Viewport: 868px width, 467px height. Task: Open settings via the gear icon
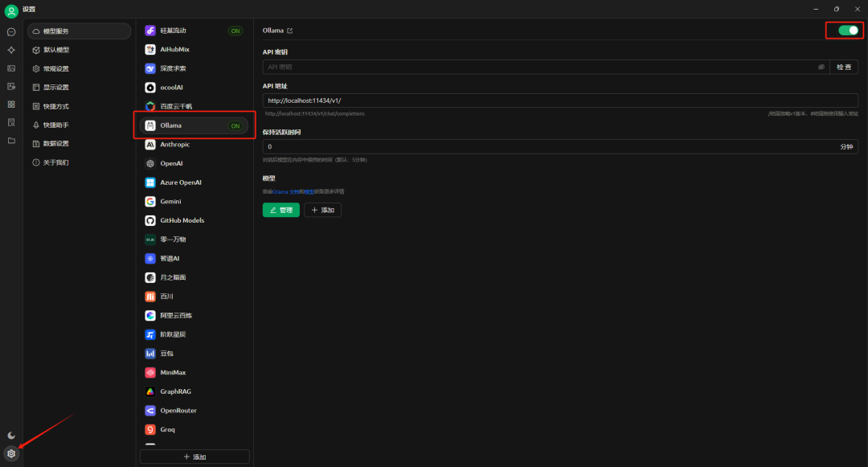(11, 453)
